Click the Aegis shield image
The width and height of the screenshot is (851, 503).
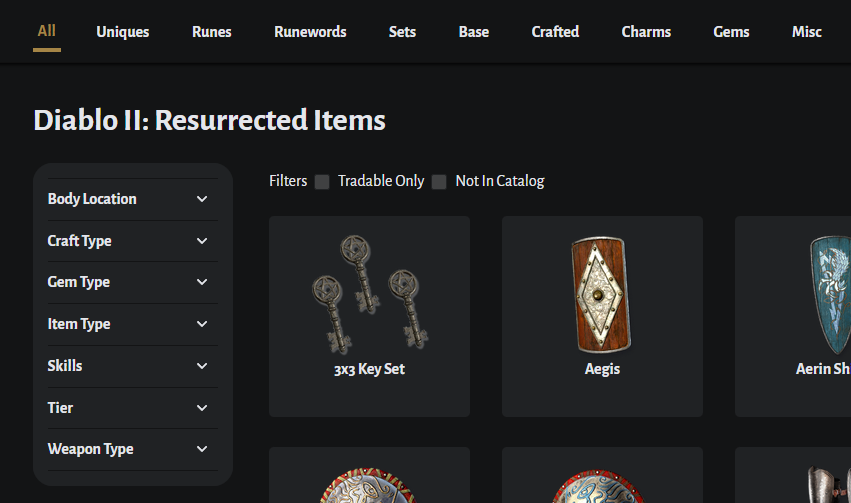click(602, 294)
